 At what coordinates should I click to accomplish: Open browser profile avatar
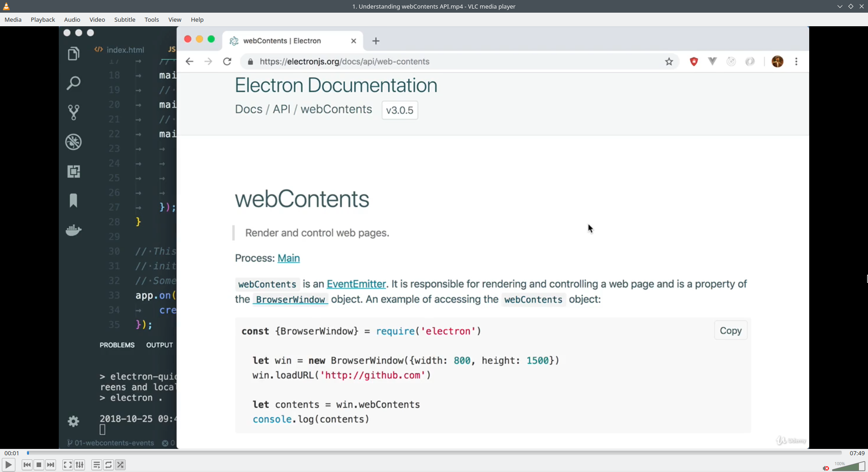778,62
